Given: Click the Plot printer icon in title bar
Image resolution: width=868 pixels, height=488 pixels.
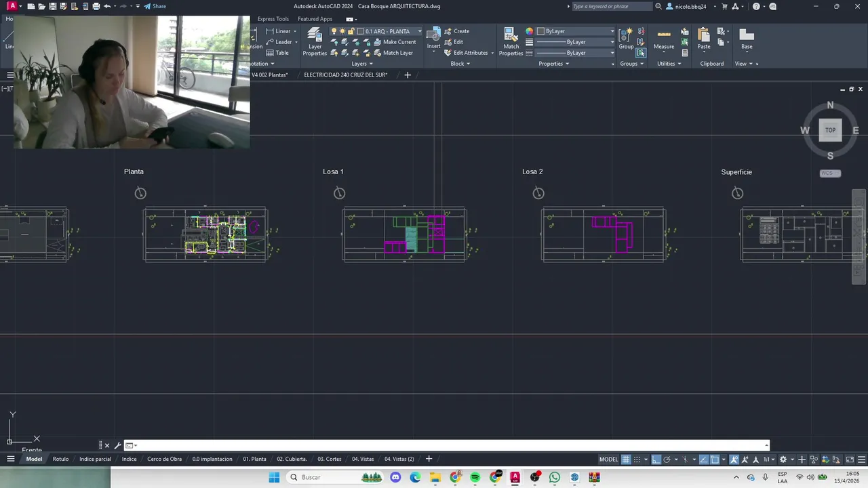Looking at the screenshot, I should coord(96,6).
